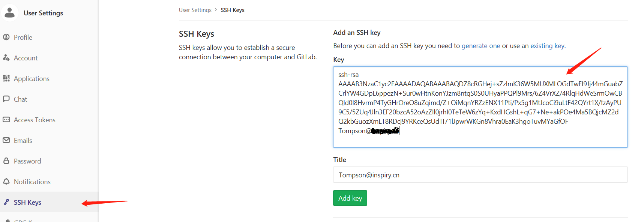Select Notifications in the sidebar

pyautogui.click(x=32, y=182)
